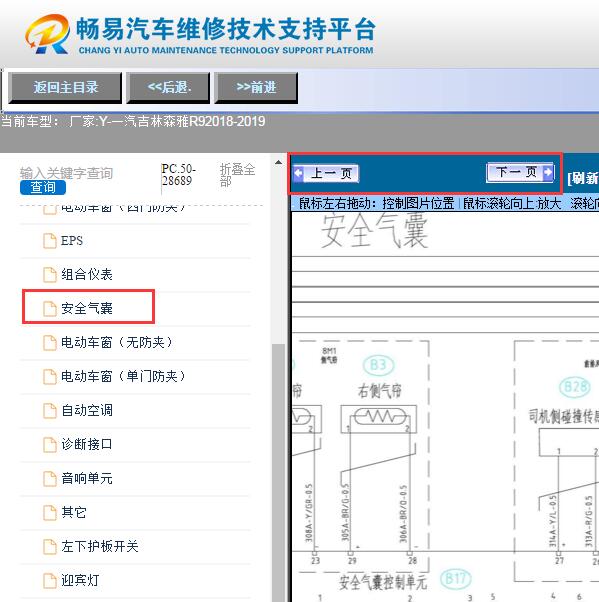
Task: Open the 音响单元 tree item
Action: click(x=87, y=478)
